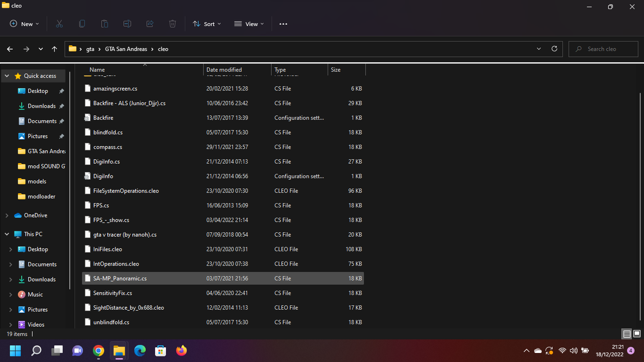Launch Google Chrome from taskbar

[x=99, y=350]
